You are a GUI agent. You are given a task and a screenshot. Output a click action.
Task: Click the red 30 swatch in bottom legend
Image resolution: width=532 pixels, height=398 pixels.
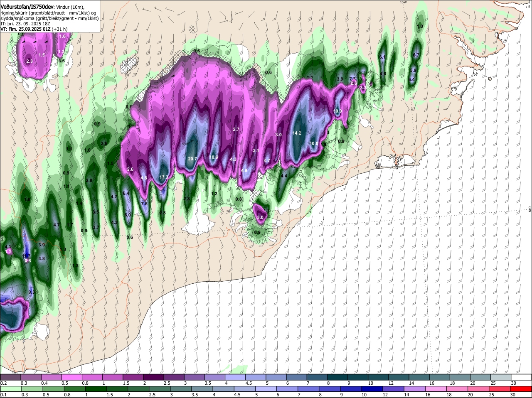pyautogui.click(x=522, y=389)
